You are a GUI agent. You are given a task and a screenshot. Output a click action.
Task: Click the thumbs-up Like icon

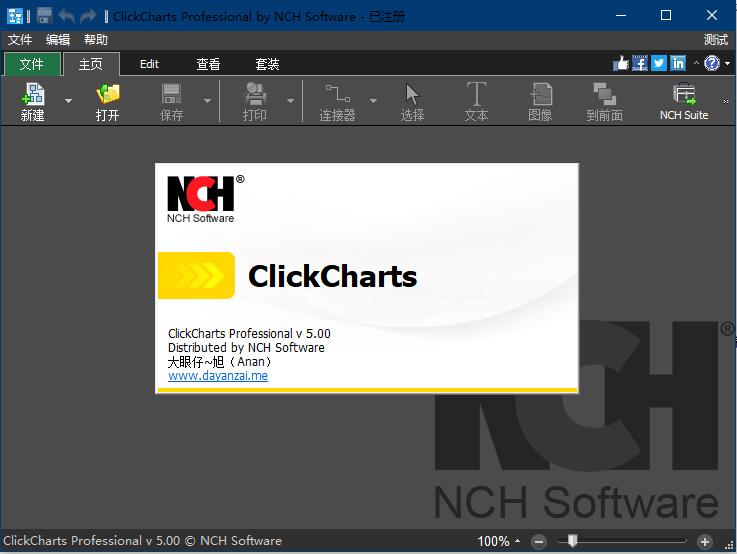coord(621,63)
